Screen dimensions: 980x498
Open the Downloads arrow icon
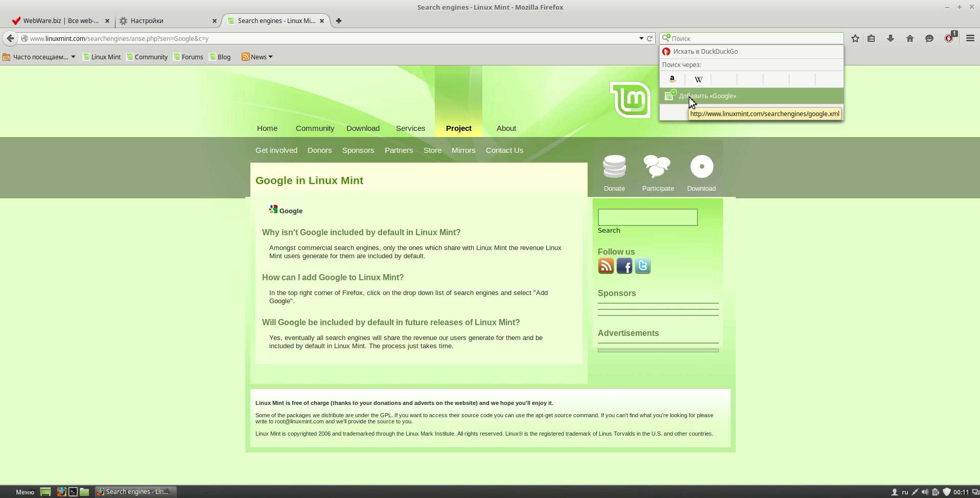[890, 38]
